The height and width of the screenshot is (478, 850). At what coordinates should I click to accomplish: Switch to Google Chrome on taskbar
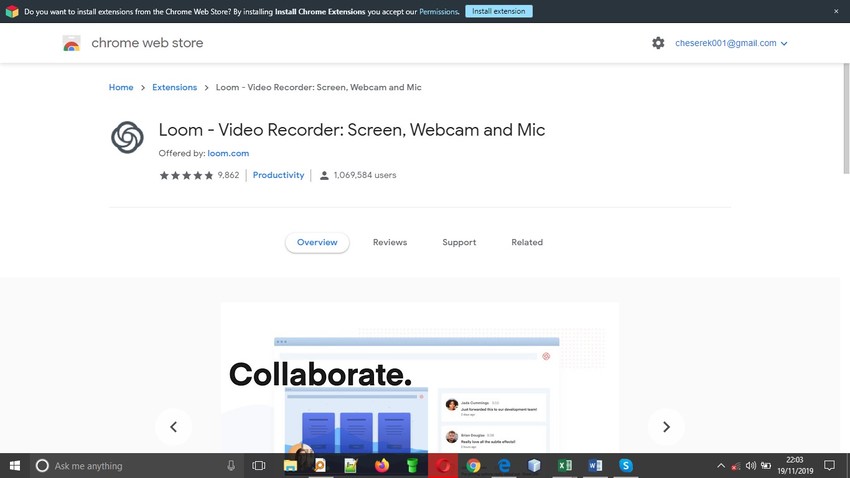click(x=473, y=466)
